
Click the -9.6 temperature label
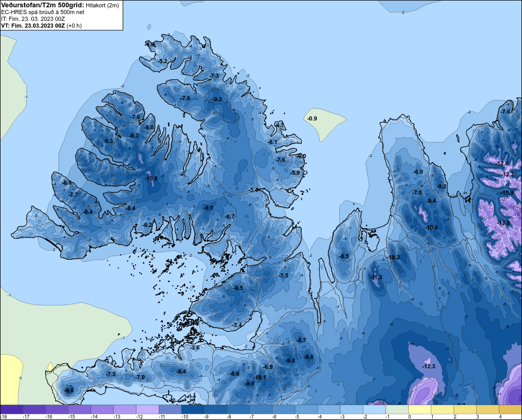point(69,391)
